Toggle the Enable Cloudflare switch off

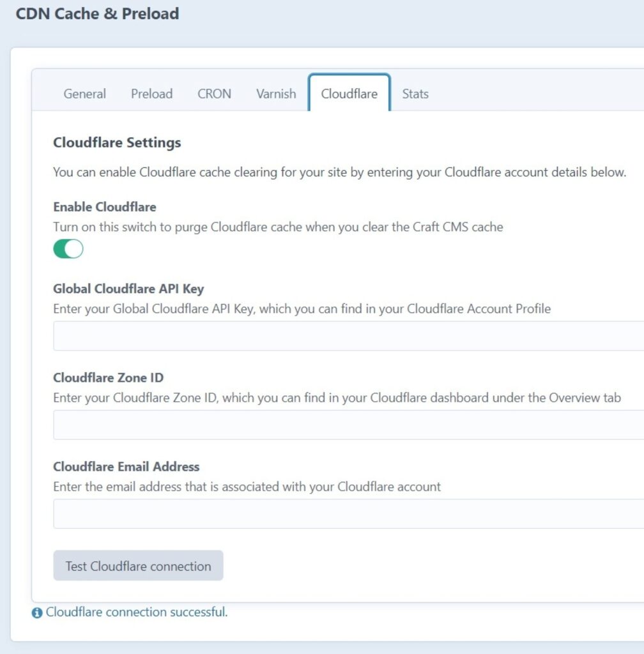point(68,248)
